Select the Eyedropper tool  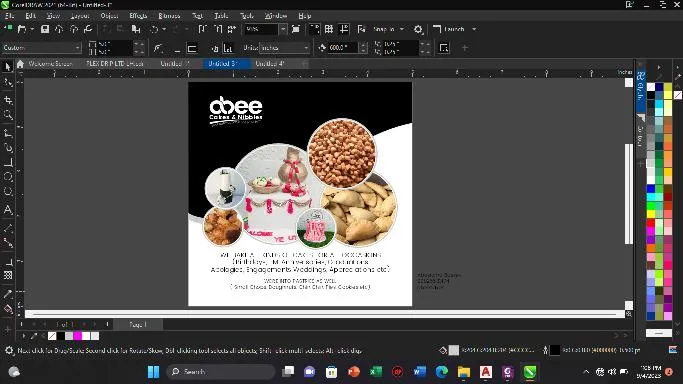click(7, 294)
